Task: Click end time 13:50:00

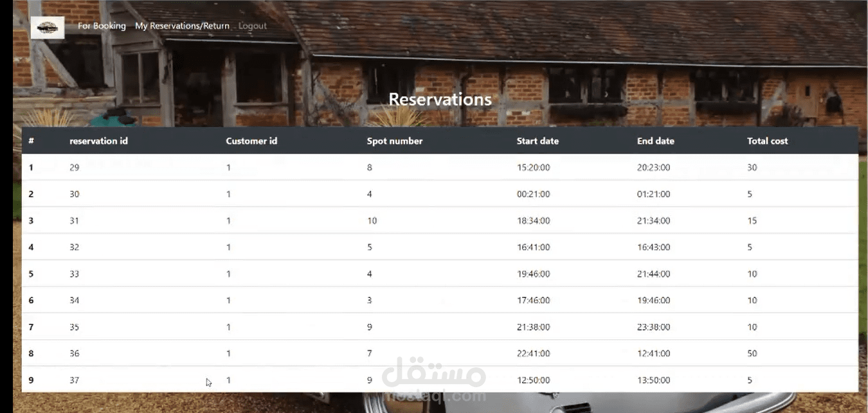Action: [x=654, y=380]
